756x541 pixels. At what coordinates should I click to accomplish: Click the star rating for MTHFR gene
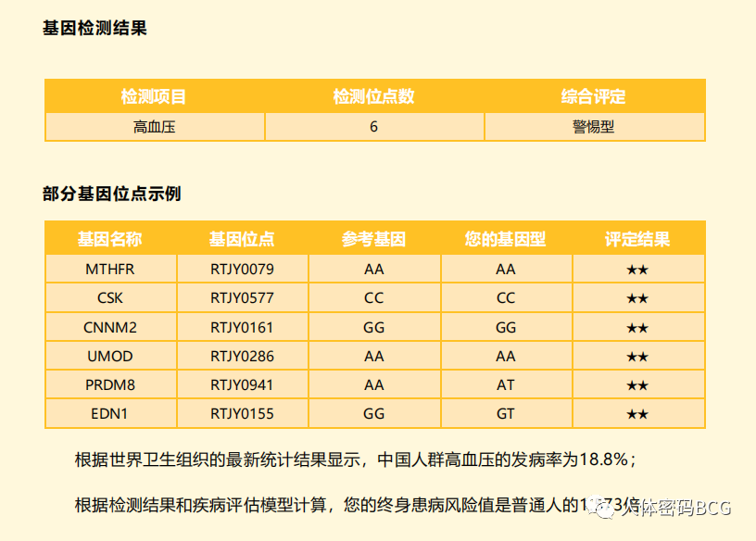pos(639,268)
